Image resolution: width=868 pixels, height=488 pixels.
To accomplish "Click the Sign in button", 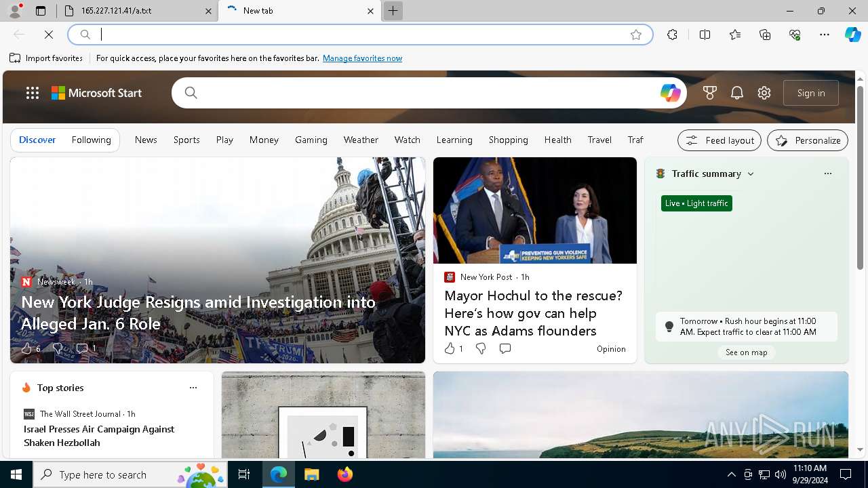I will pyautogui.click(x=811, y=93).
